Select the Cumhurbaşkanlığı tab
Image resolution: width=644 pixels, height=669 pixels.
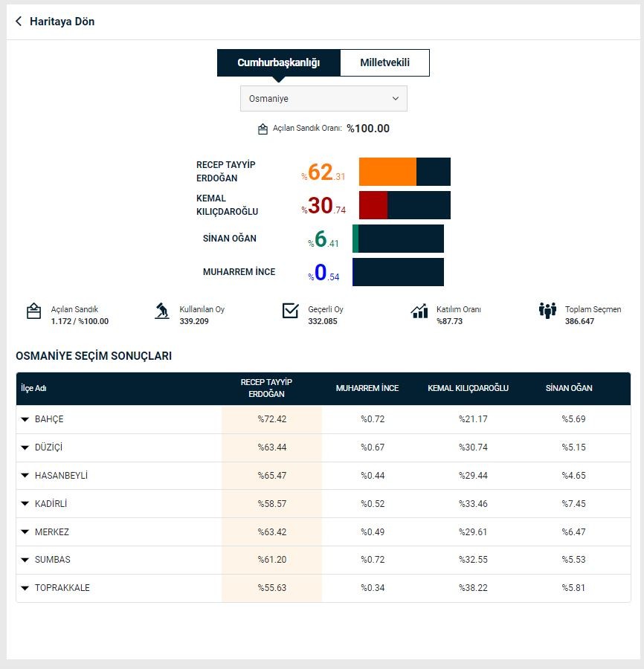(x=278, y=63)
